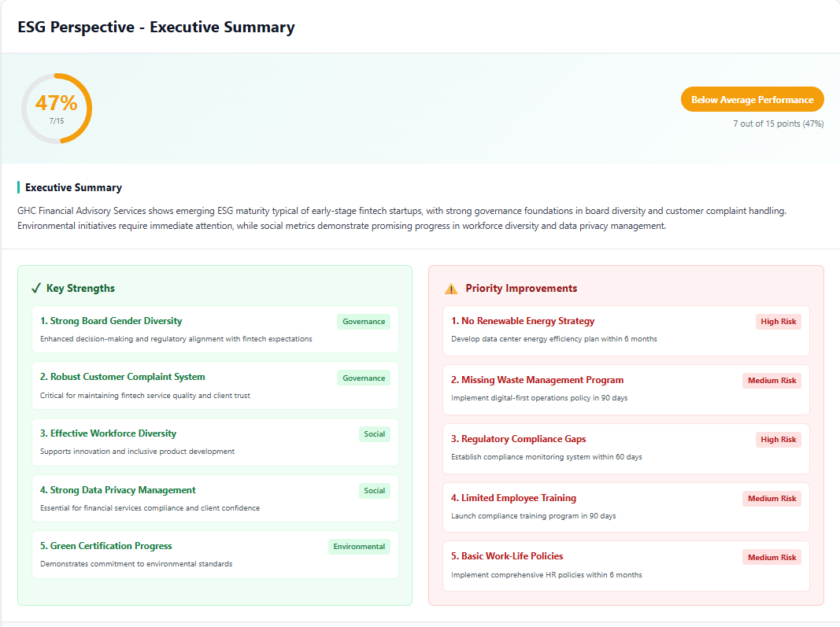Click High Risk badge on Regulatory Compliance Gaps
Image resolution: width=840 pixels, height=627 pixels.
(x=779, y=440)
